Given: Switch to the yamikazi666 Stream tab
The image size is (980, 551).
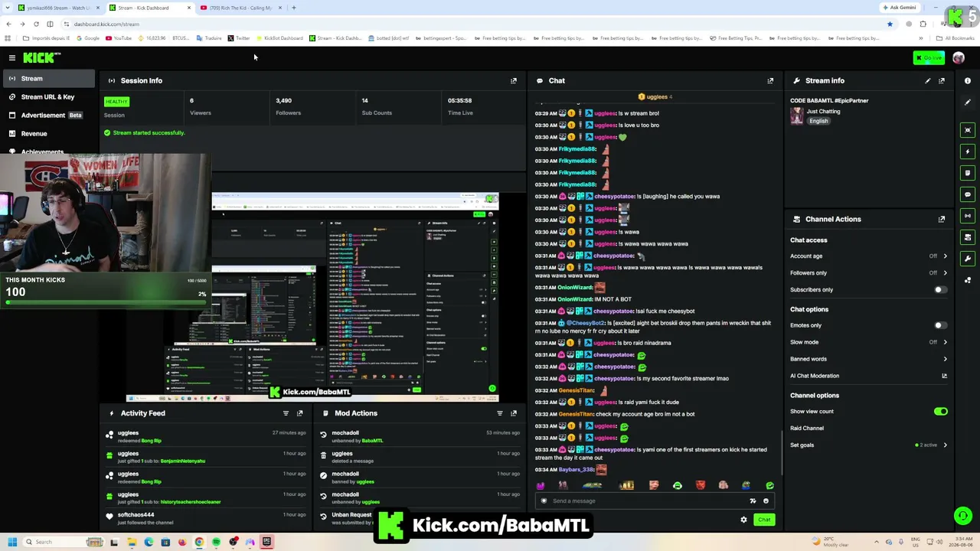Looking at the screenshot, I should point(60,8).
